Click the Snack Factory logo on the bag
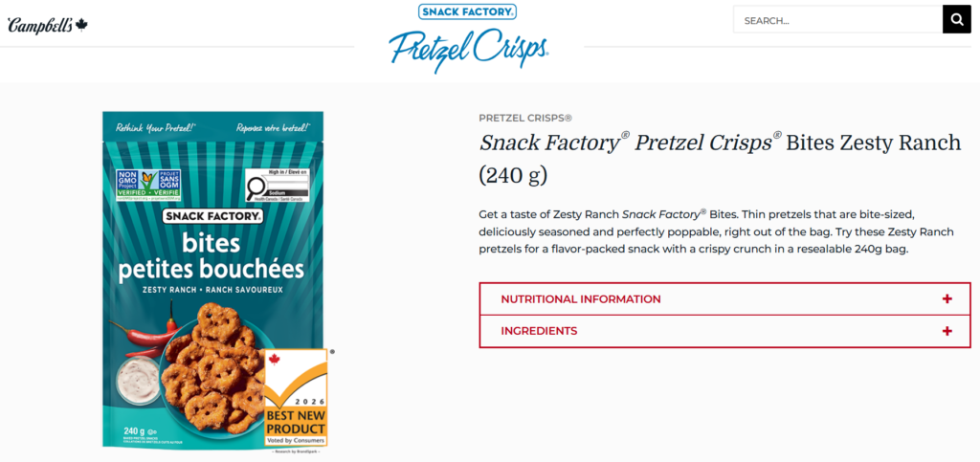 (x=212, y=216)
